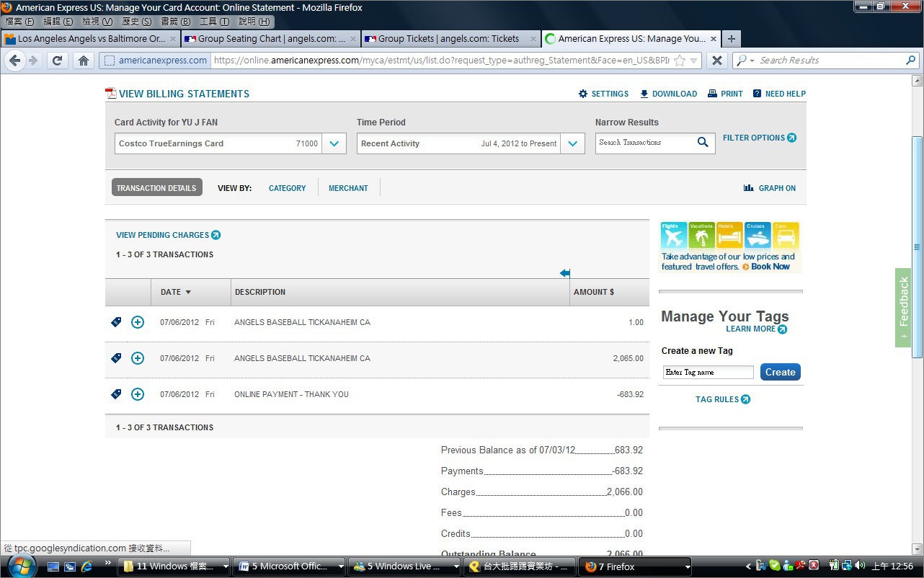This screenshot has height=578, width=924.
Task: Click the Show Desktop quick launch icon
Action: tap(53, 566)
